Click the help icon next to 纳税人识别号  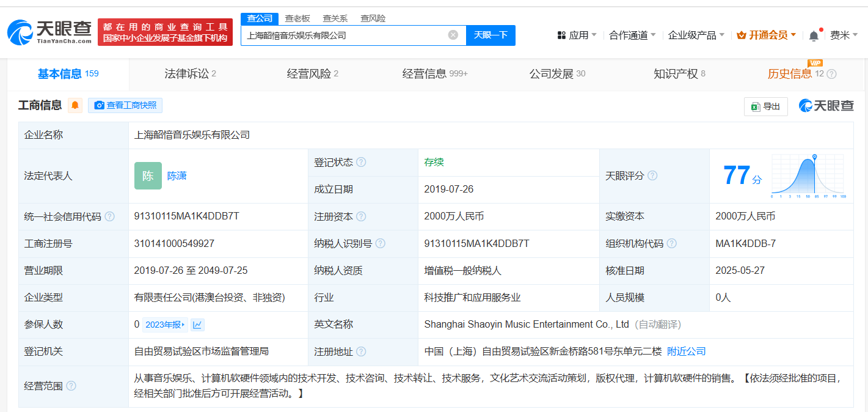pos(381,243)
